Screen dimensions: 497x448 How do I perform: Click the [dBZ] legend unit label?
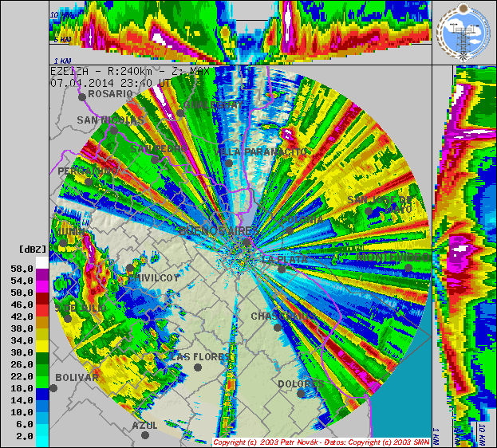33,249
